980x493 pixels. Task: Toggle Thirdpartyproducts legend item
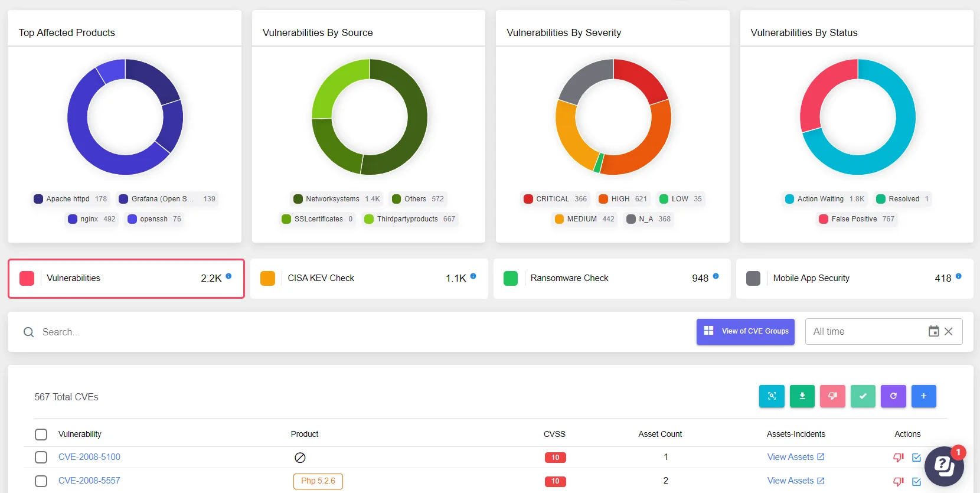tap(410, 219)
